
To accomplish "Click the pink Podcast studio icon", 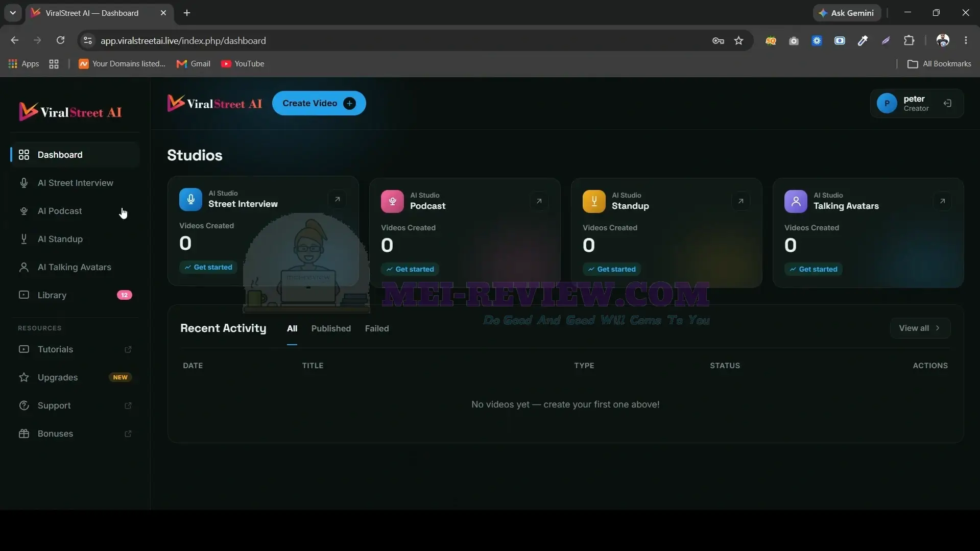I will 392,201.
